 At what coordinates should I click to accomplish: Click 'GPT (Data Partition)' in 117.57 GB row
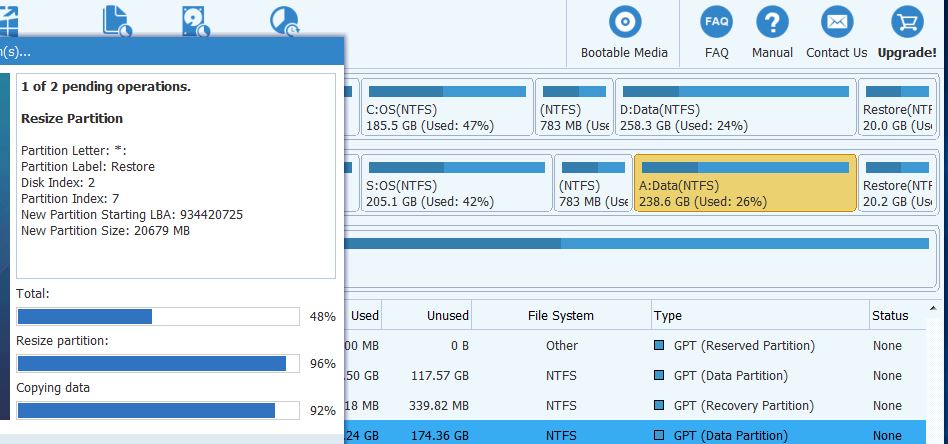[x=731, y=376]
